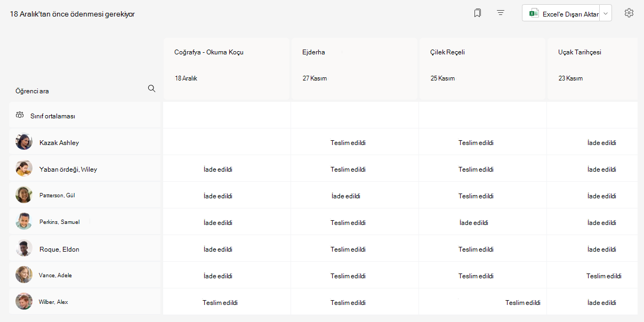This screenshot has height=322, width=644.
Task: Open the Coğrafya - Okuma Koçu assignment column
Action: tap(227, 68)
